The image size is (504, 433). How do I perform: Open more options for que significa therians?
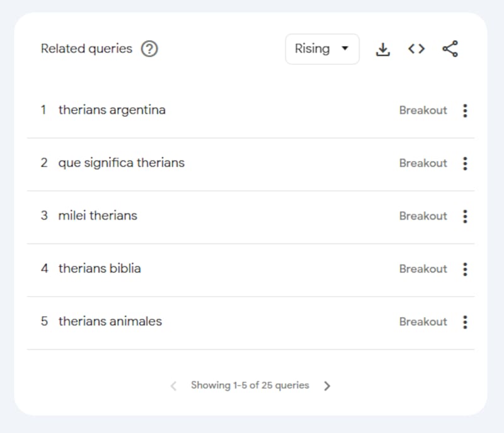pyautogui.click(x=465, y=164)
